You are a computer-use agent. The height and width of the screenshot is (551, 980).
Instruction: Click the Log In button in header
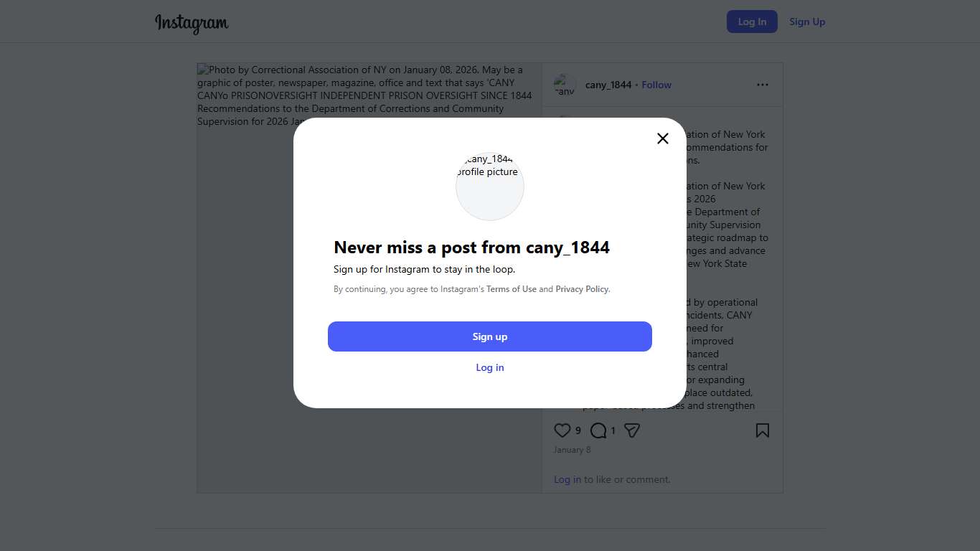pos(752,22)
